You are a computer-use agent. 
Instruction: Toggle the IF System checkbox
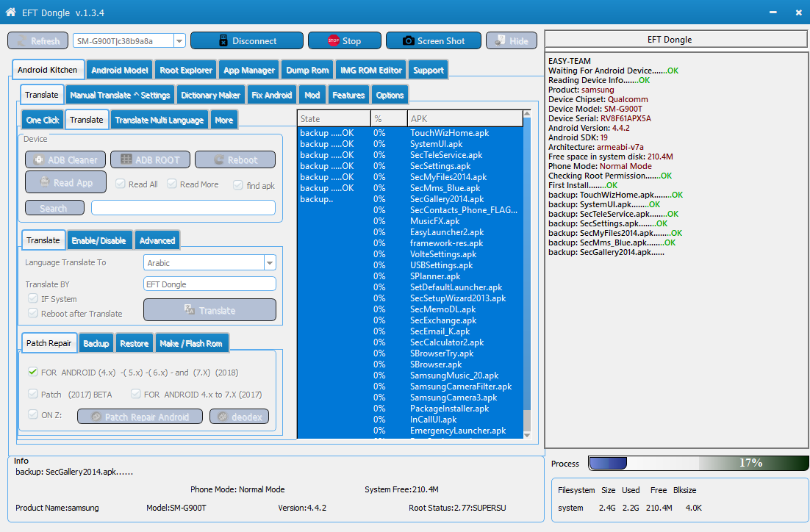(x=33, y=298)
